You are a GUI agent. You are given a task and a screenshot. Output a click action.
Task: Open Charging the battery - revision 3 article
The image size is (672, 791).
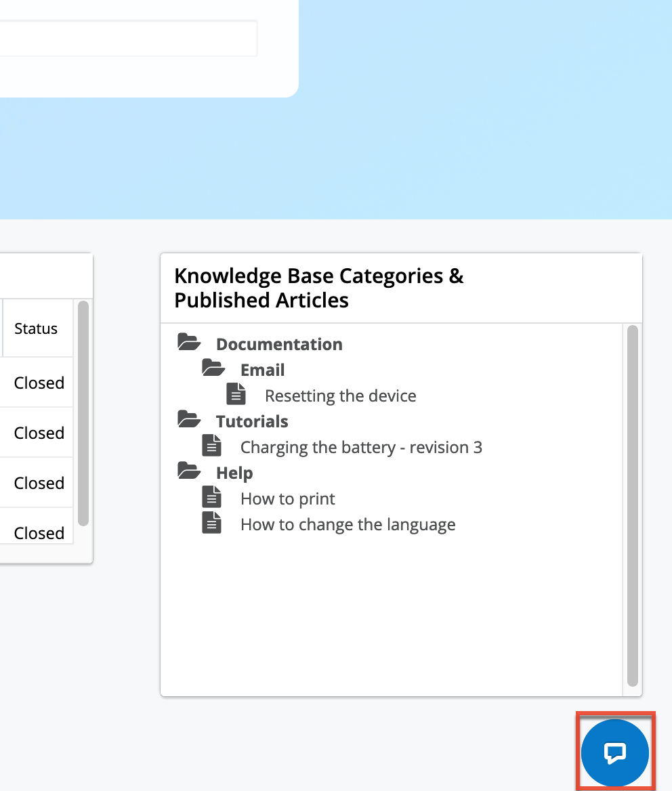tap(361, 447)
